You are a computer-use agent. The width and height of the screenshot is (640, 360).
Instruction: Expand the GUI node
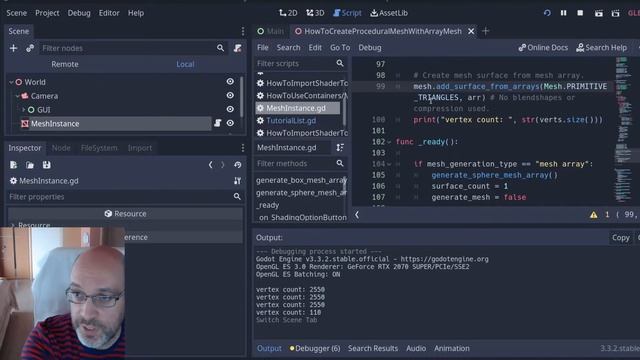[24, 109]
